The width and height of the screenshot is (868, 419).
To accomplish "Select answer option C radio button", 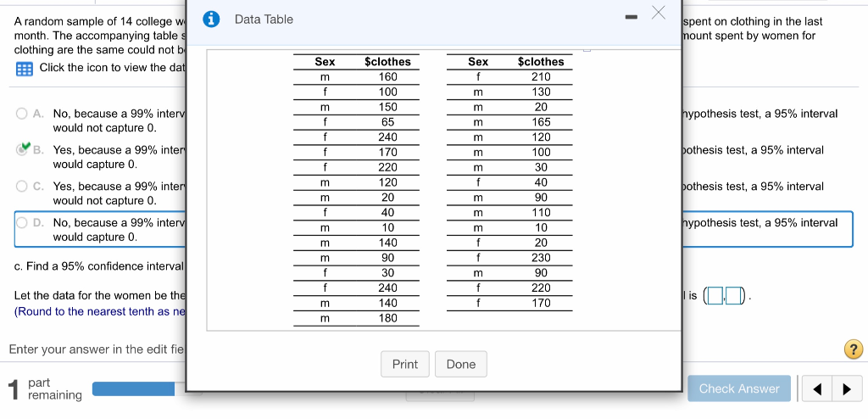I will tap(21, 187).
